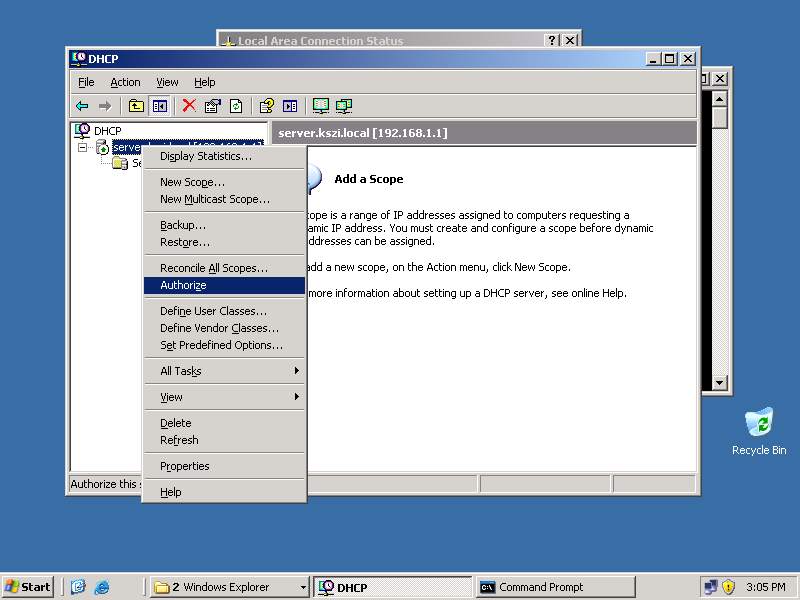
Task: Click the Up one level folder icon
Action: pos(136,106)
